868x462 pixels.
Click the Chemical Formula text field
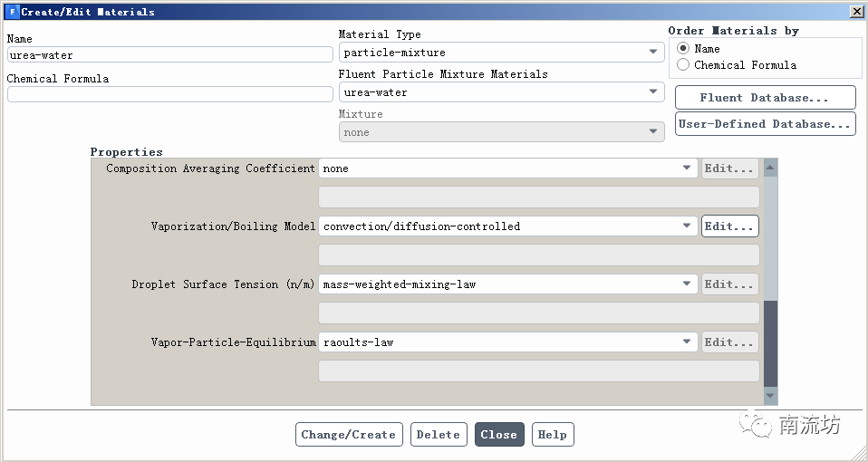[169, 94]
